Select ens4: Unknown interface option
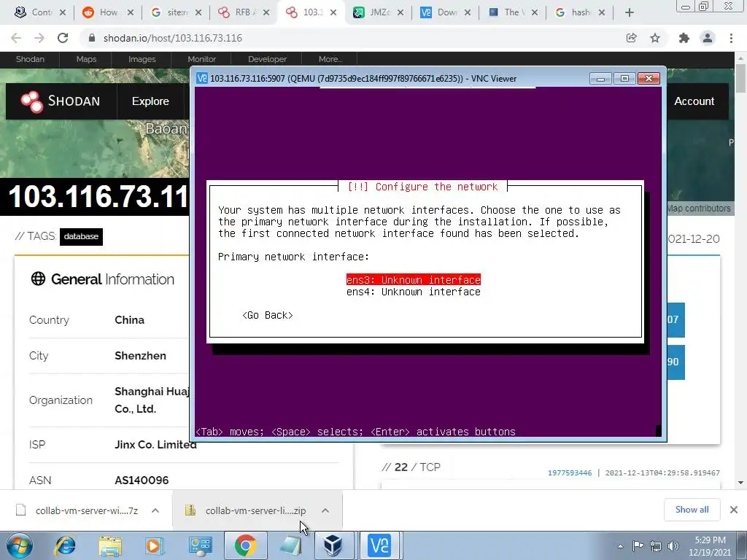This screenshot has width=747, height=560. (x=414, y=292)
